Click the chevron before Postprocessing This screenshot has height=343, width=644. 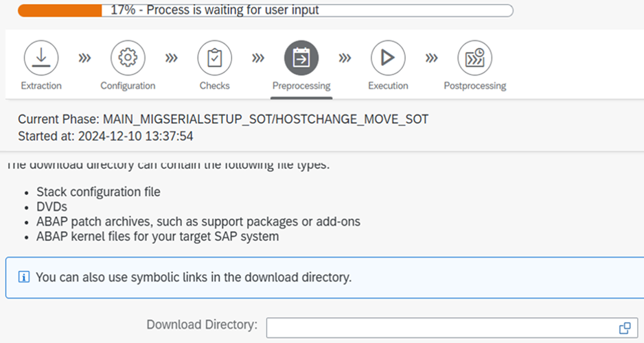coord(431,58)
